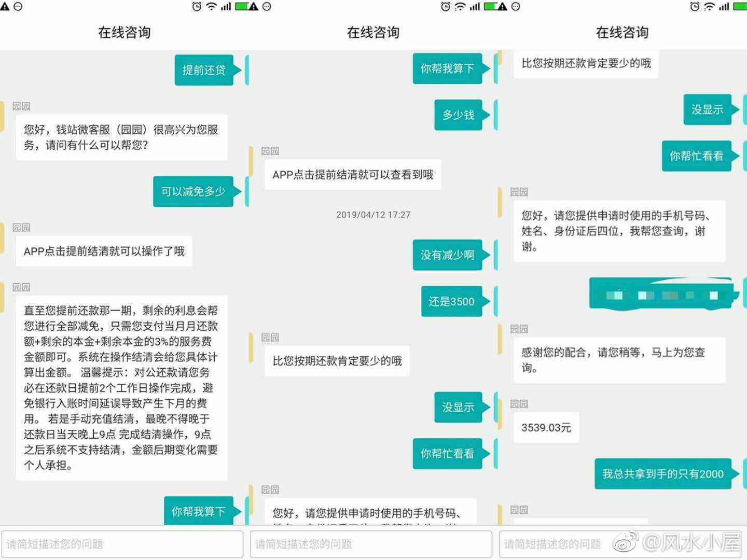Tap the Wi-Fi icon in the left screenshot's status bar
The width and height of the screenshot is (747, 560).
(x=211, y=6)
